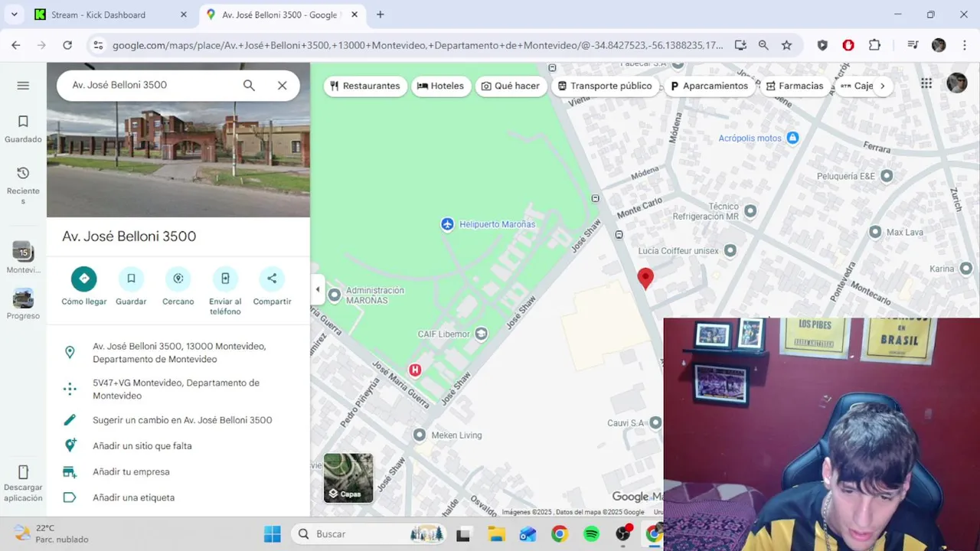The width and height of the screenshot is (980, 551).
Task: Reload the page
Action: click(67, 45)
